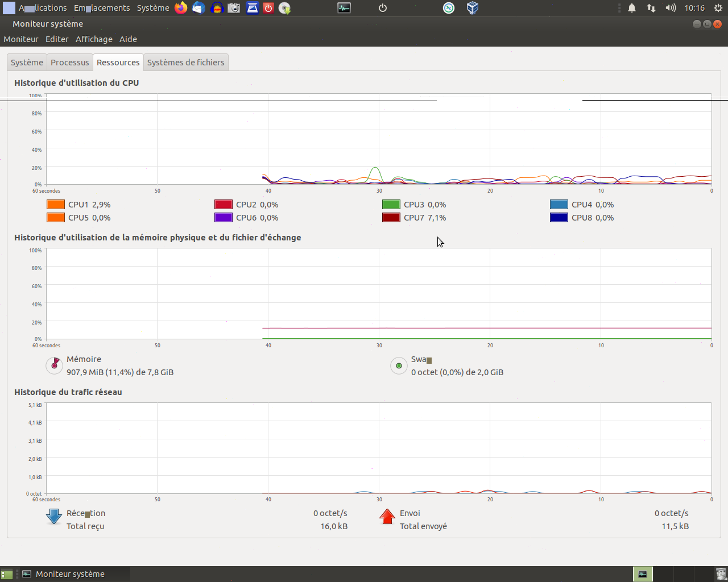This screenshot has height=582, width=728.
Task: Change the CPU8 color swatch
Action: (x=559, y=218)
